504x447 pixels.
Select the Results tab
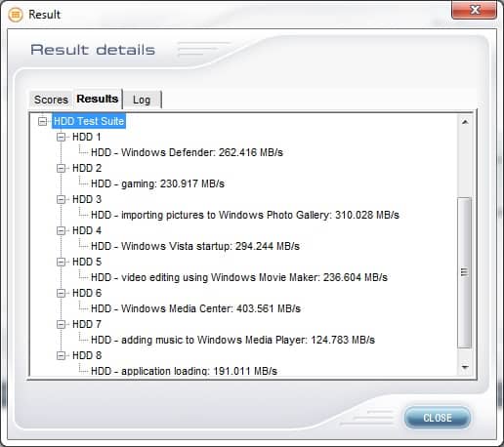[x=98, y=99]
